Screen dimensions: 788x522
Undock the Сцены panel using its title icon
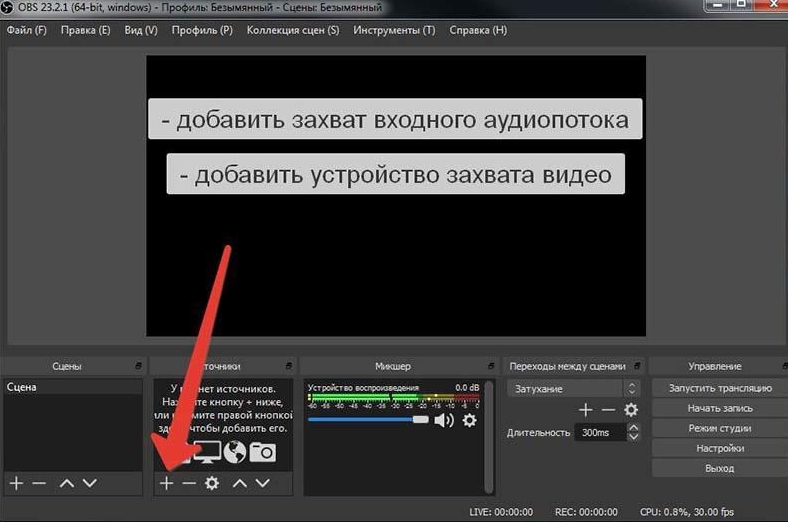tap(136, 367)
